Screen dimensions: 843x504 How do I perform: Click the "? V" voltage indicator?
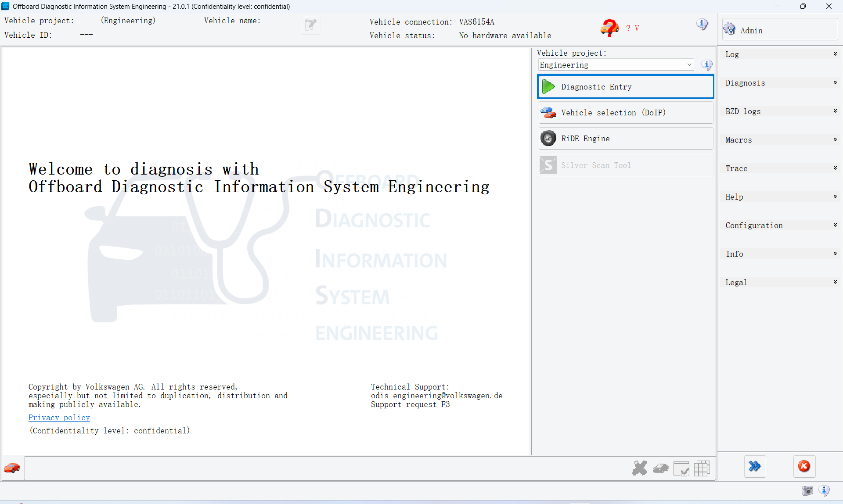click(x=633, y=28)
